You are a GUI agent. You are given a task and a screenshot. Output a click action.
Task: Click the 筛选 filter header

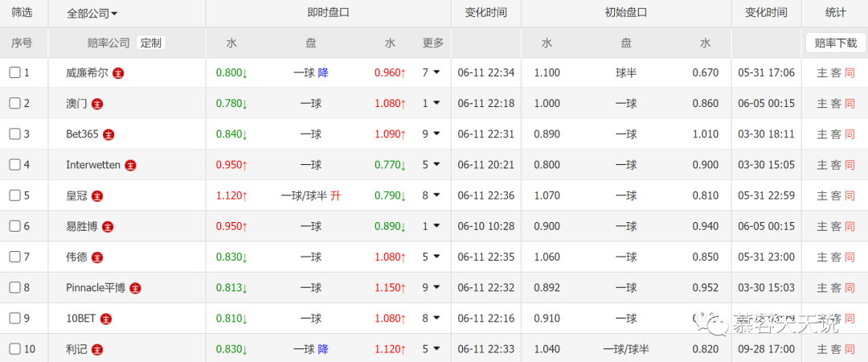point(23,12)
